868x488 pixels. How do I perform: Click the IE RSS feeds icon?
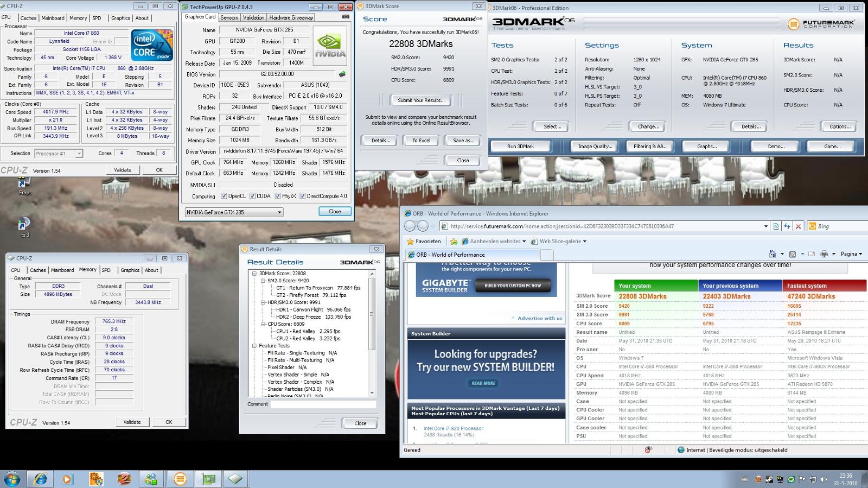793,254
